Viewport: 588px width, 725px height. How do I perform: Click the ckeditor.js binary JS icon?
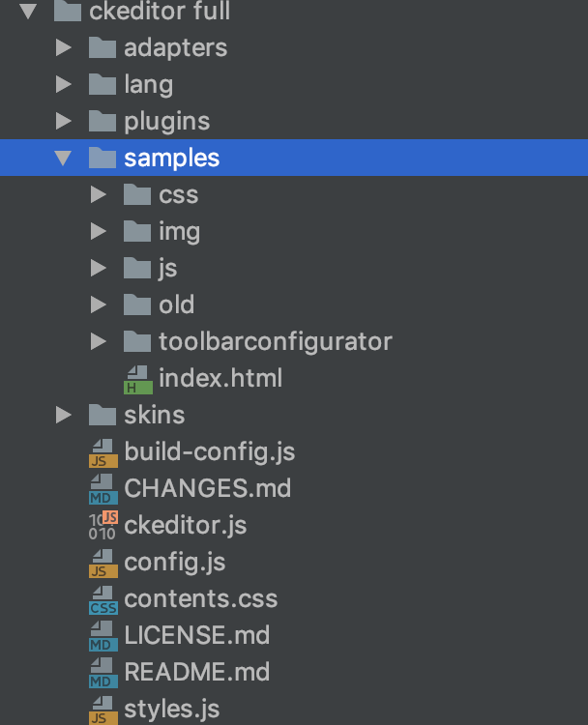[103, 525]
